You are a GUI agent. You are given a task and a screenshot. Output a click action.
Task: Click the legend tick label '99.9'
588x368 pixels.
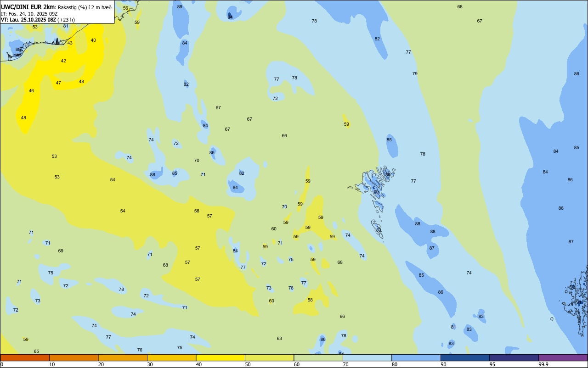coord(543,364)
